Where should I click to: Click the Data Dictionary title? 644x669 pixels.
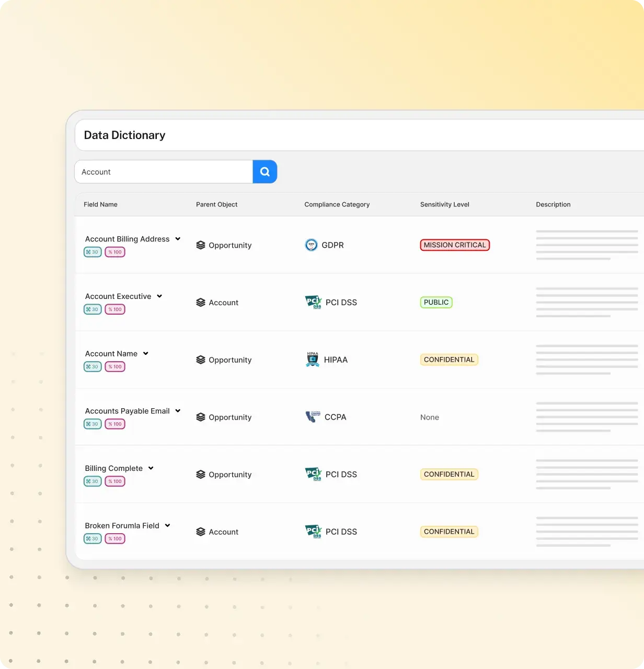(124, 135)
